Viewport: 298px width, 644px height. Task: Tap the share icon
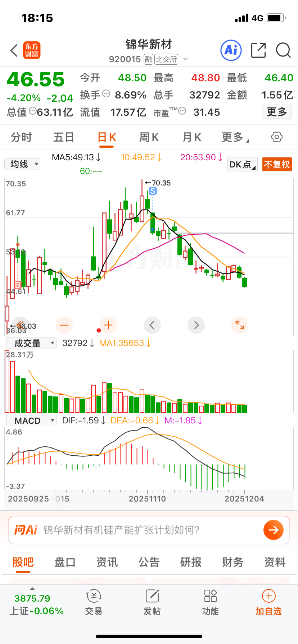258,50
